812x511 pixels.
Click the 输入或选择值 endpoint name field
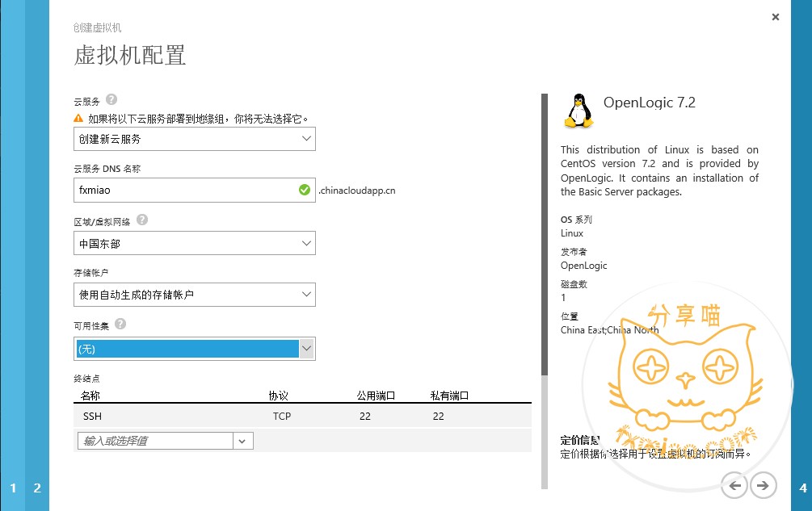coord(155,442)
